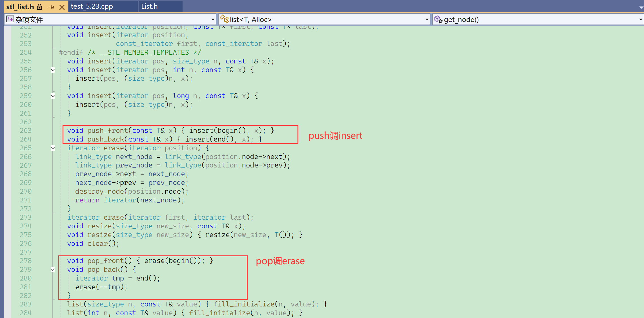
Task: Collapse the insert long overload at line 259
Action: coord(53,96)
